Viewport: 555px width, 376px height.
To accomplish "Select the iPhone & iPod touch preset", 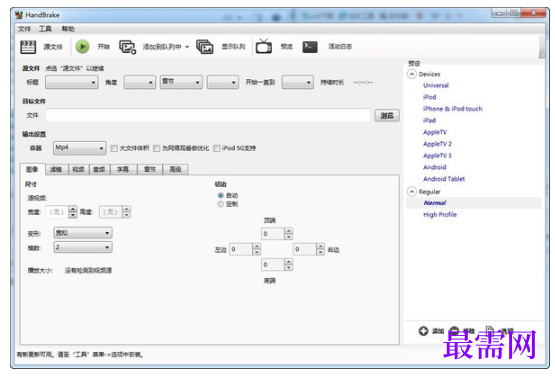I will coord(452,109).
